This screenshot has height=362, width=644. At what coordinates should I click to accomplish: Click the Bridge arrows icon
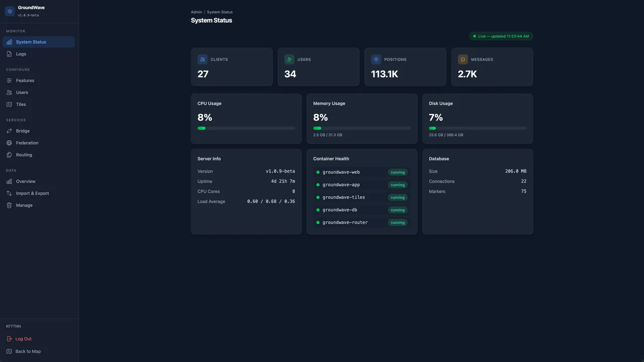pos(9,131)
